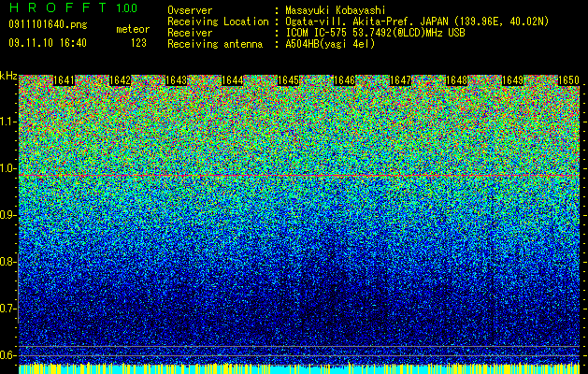Click the 1647 time marker
Screen dimensions: 588x374
(400, 80)
